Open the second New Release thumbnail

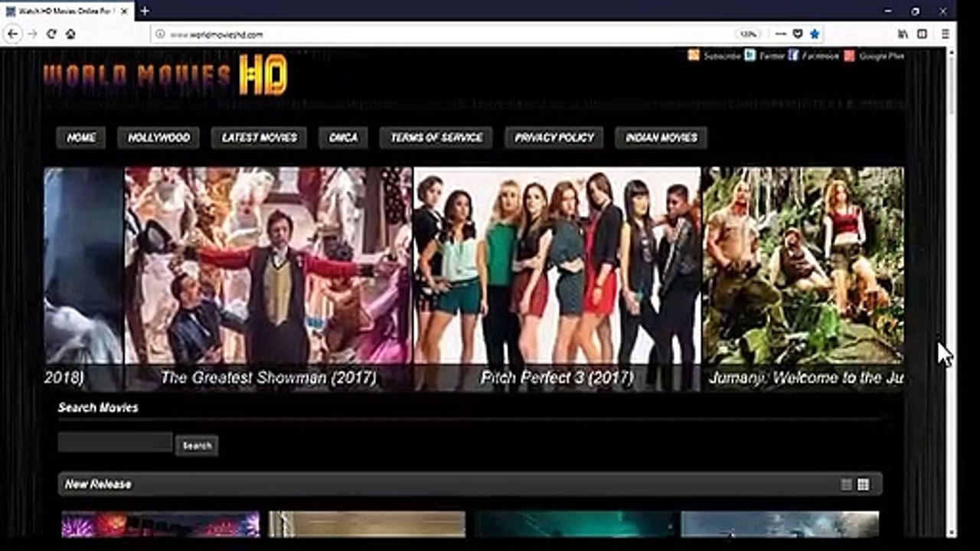(x=367, y=524)
